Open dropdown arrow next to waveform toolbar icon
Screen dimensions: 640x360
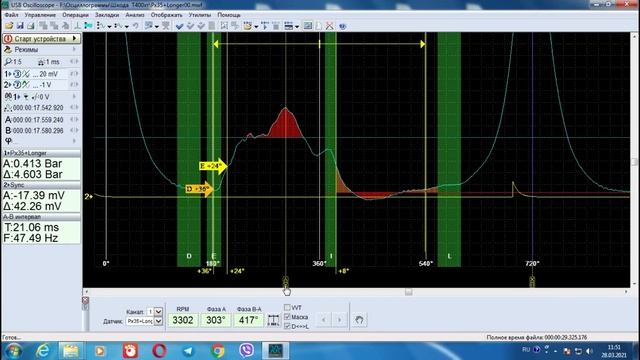109,27
